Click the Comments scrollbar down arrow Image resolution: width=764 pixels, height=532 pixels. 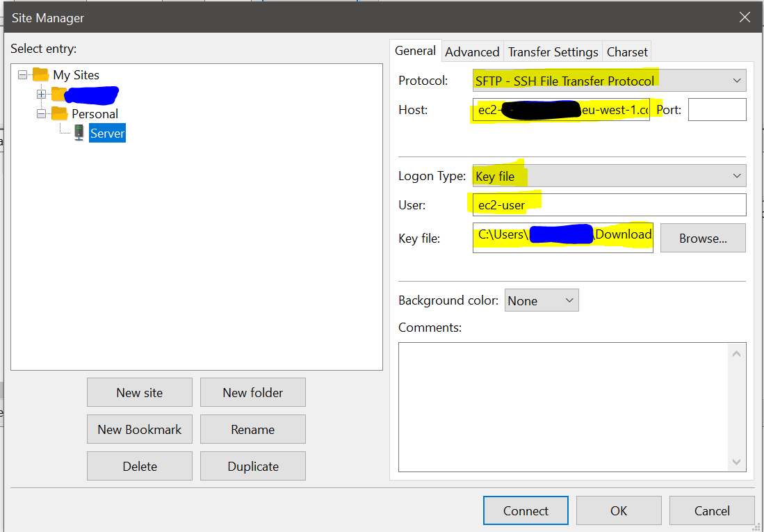click(736, 461)
